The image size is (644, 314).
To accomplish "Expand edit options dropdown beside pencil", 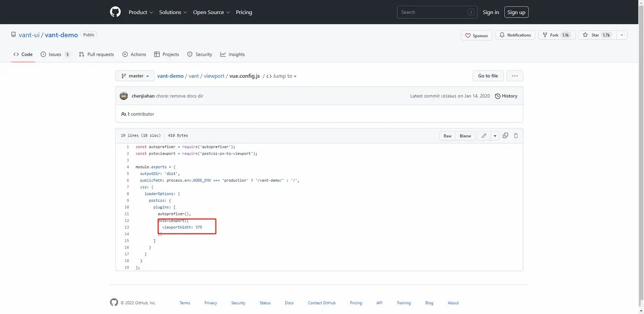I will click(495, 136).
